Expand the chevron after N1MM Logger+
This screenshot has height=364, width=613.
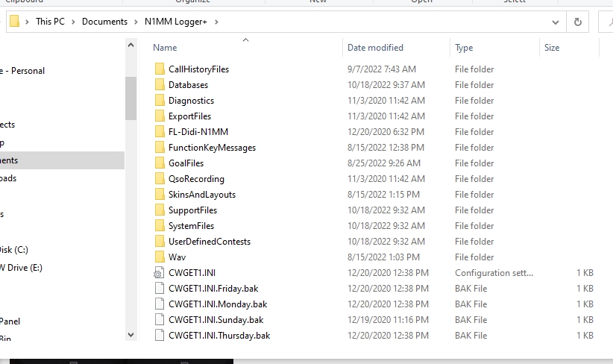(x=216, y=22)
